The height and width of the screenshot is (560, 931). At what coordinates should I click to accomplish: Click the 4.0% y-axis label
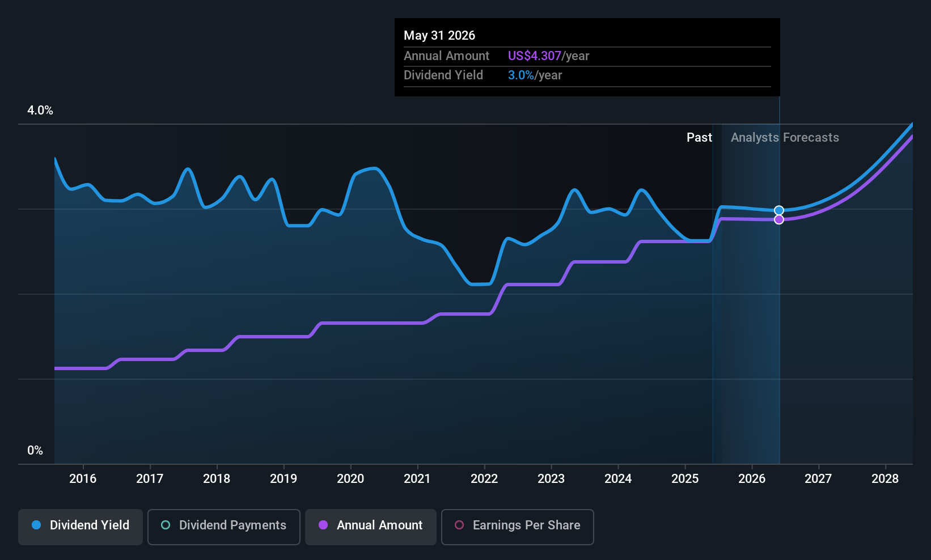point(40,111)
